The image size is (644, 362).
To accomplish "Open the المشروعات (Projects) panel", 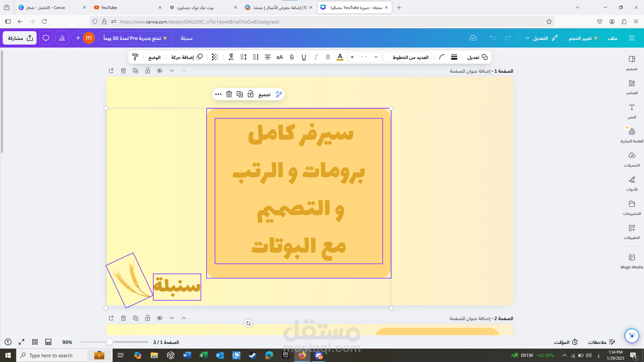I will (x=632, y=207).
